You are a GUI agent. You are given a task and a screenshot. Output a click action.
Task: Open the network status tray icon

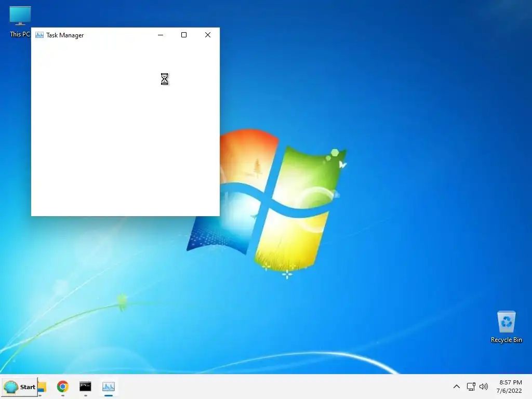click(471, 387)
